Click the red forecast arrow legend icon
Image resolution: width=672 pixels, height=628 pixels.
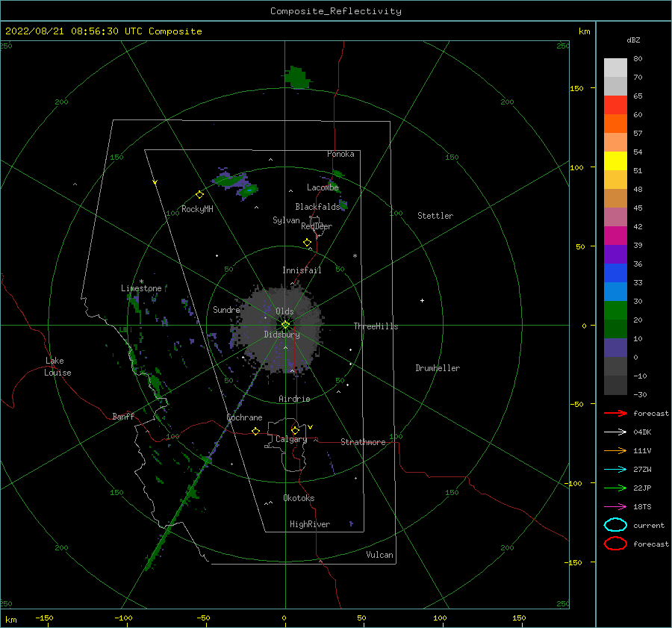(615, 413)
